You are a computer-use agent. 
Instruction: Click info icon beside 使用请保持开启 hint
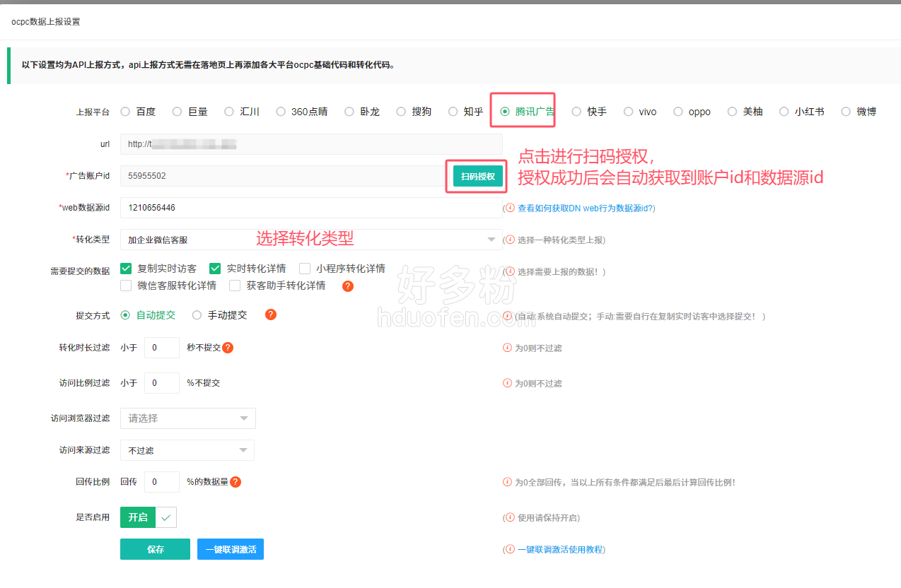(510, 517)
